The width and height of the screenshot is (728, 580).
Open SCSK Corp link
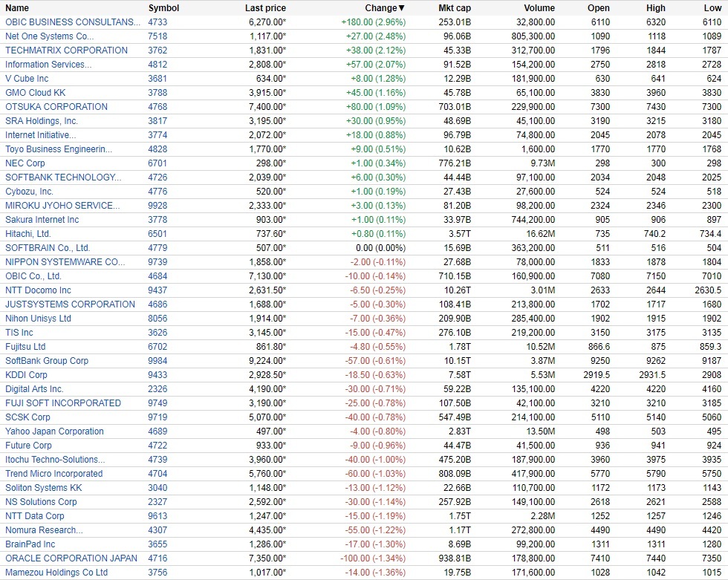[x=28, y=417]
